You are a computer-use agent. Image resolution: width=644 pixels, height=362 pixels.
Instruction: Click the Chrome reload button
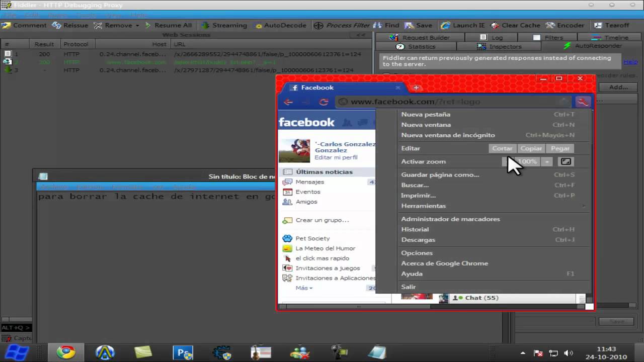pos(324,102)
